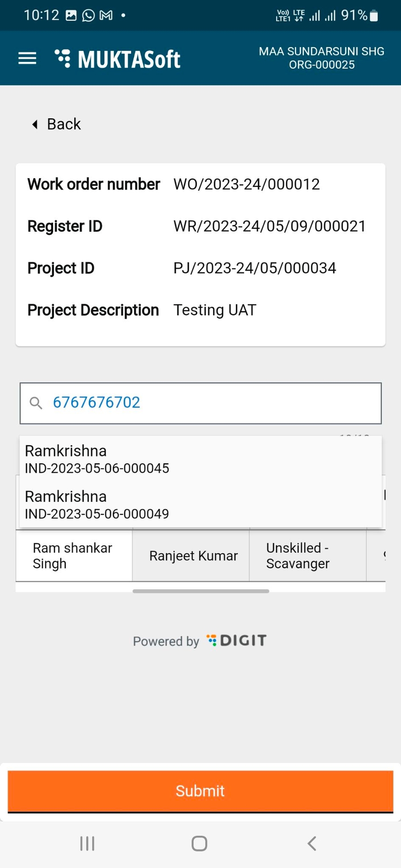Click the horizontal table scrollbar

point(200,591)
